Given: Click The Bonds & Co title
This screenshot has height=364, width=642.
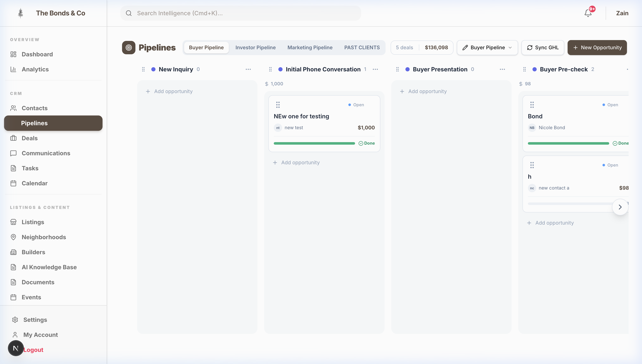Looking at the screenshot, I should pos(61,13).
